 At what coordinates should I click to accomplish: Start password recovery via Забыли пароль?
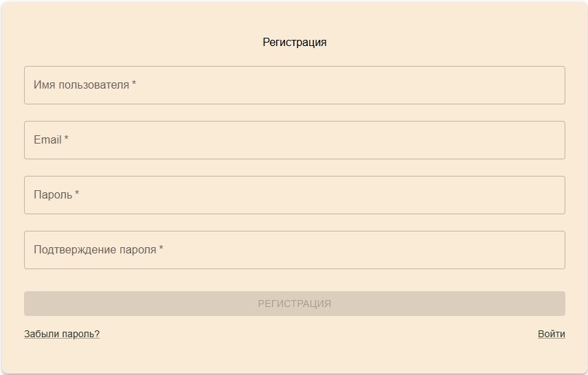point(62,334)
